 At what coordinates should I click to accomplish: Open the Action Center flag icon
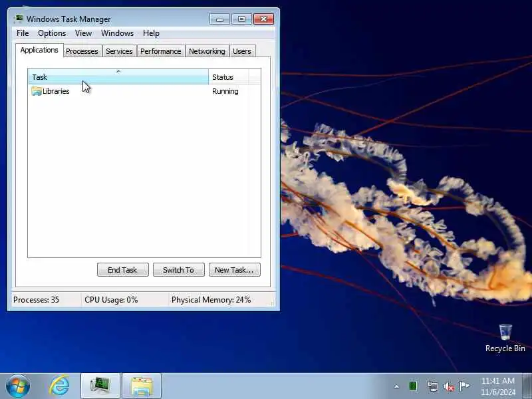click(464, 386)
